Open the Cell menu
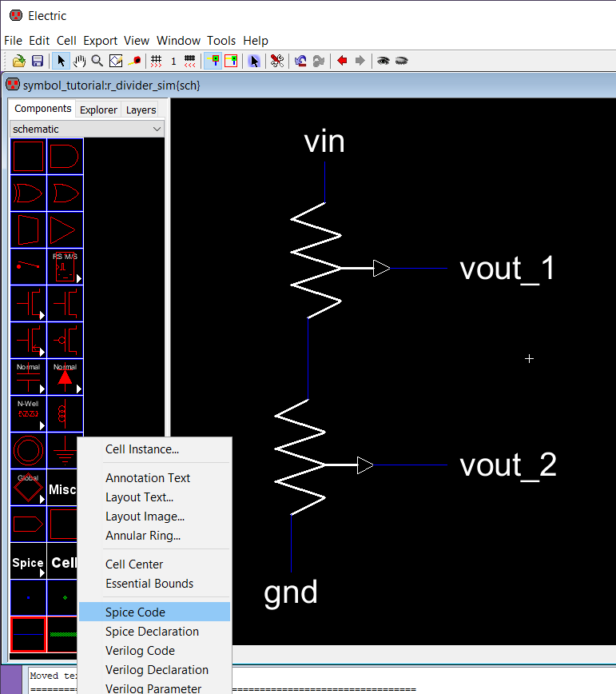The image size is (616, 694). click(x=66, y=41)
